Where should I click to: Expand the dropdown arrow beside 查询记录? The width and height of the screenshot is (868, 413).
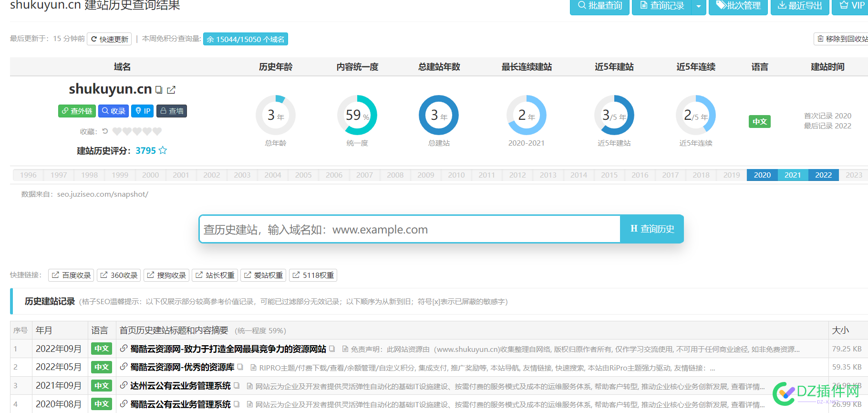pos(699,6)
